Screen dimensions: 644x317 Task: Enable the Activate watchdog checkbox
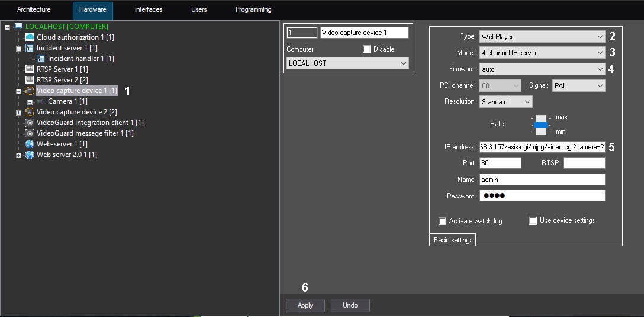442,221
